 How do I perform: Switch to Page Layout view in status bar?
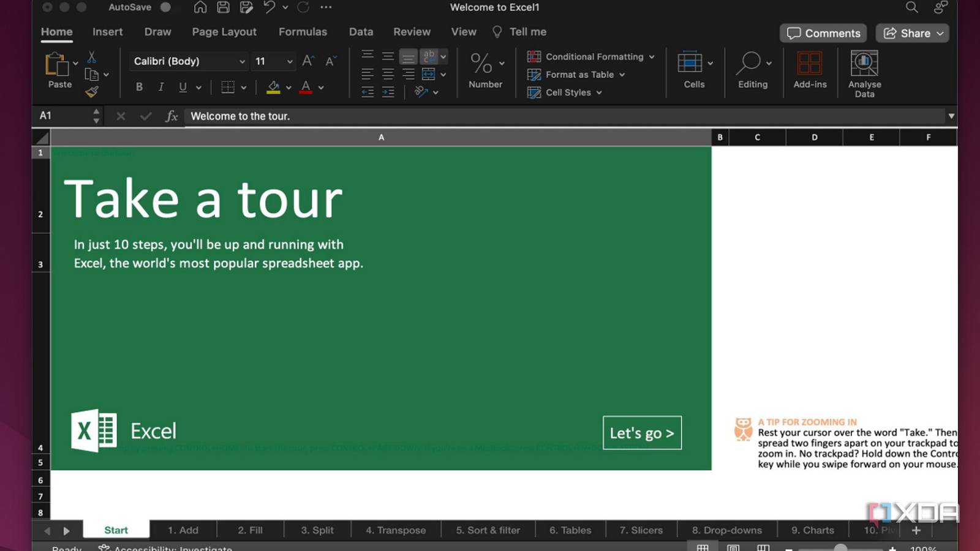click(733, 548)
